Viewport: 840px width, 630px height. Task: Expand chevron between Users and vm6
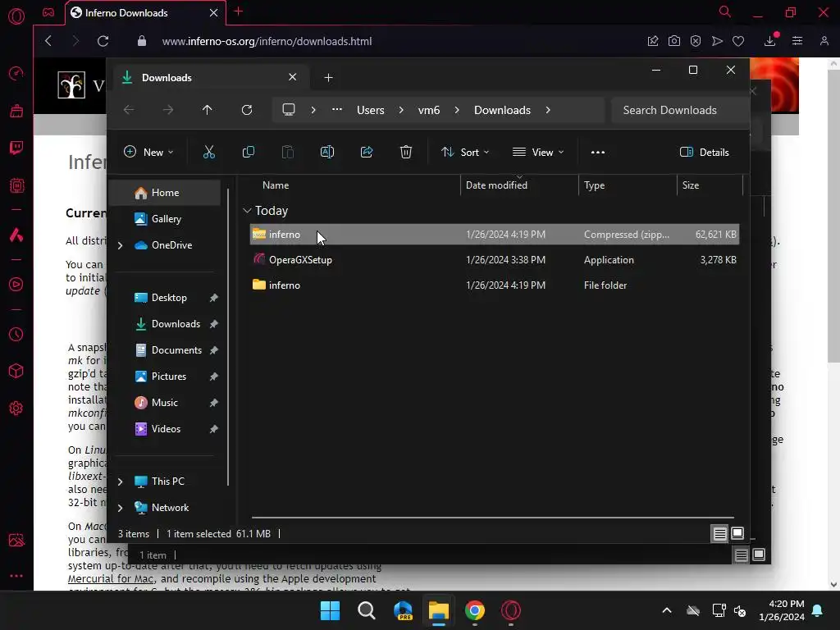tap(400, 110)
